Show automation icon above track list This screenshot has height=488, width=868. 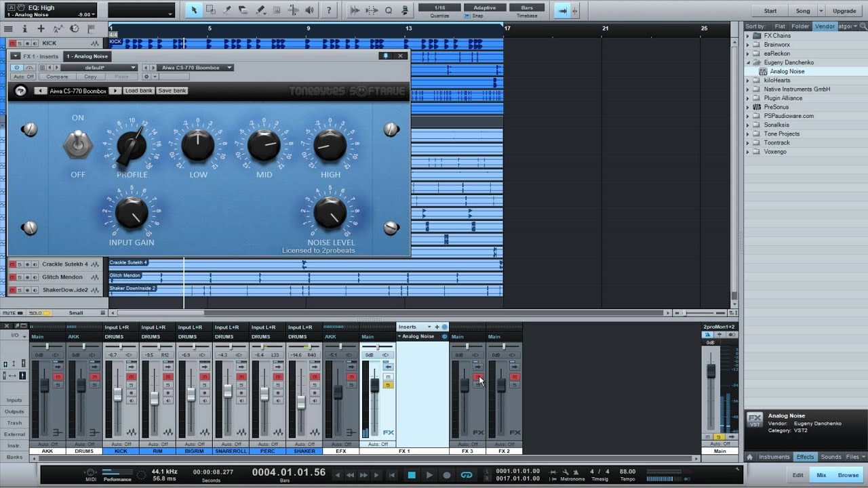[x=57, y=28]
